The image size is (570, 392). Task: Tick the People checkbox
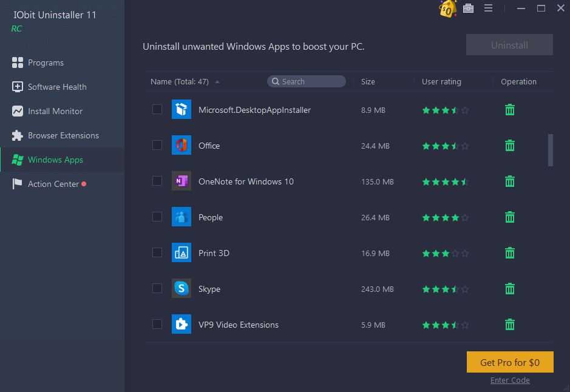(157, 217)
